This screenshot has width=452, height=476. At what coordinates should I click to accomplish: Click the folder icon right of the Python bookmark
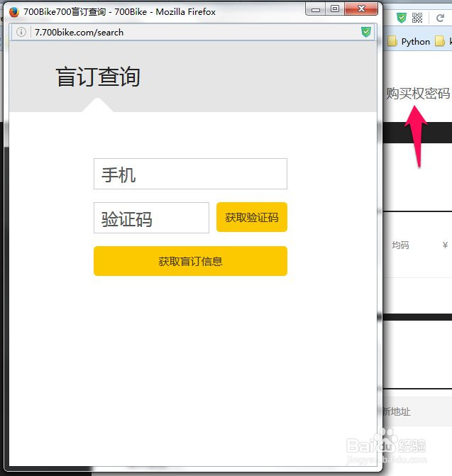click(439, 41)
